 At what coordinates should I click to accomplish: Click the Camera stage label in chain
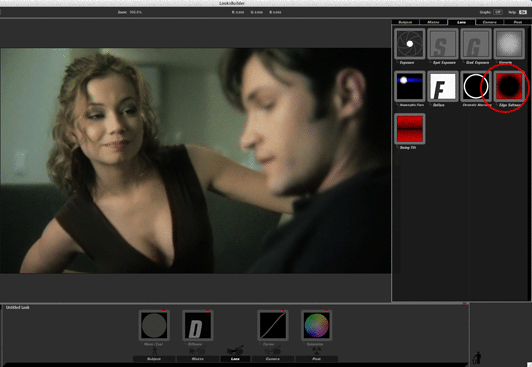click(x=273, y=359)
